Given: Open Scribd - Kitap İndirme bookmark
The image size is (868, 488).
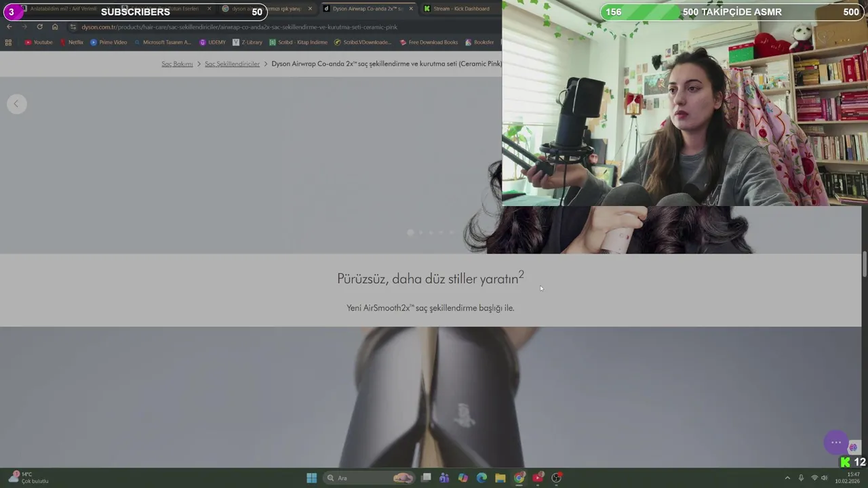Looking at the screenshot, I should click(298, 42).
